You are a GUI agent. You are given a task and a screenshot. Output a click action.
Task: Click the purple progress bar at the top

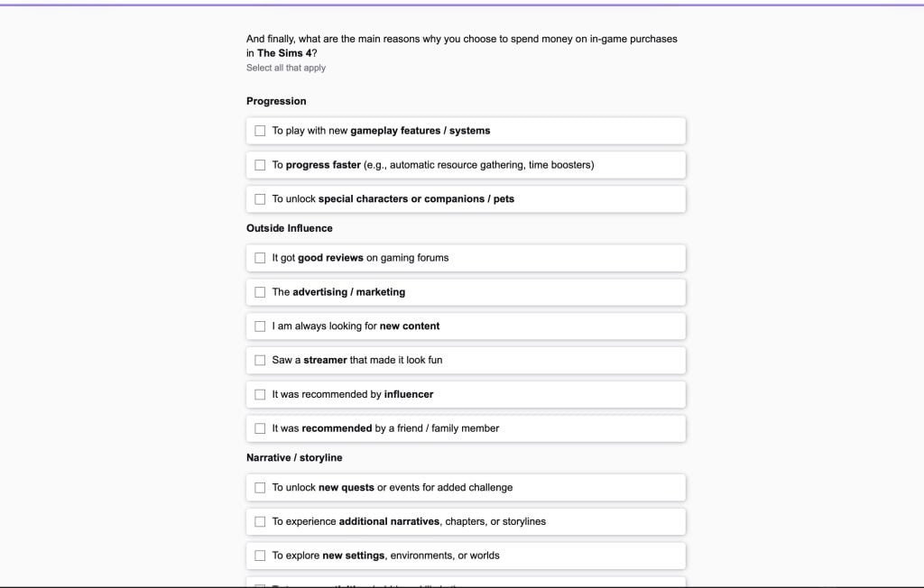pos(462,4)
